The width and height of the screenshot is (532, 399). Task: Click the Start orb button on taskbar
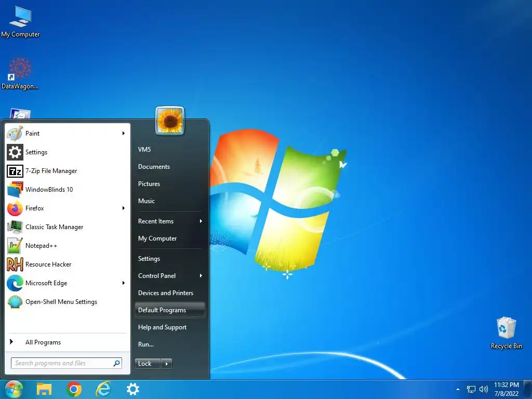click(14, 389)
